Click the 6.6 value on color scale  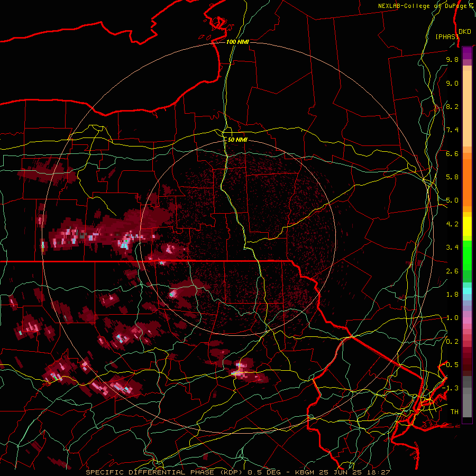click(452, 153)
